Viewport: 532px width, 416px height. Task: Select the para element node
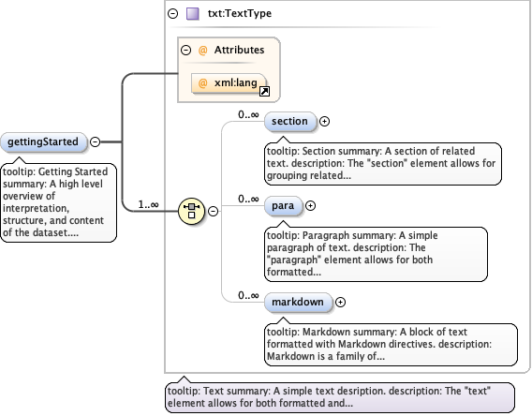point(283,205)
